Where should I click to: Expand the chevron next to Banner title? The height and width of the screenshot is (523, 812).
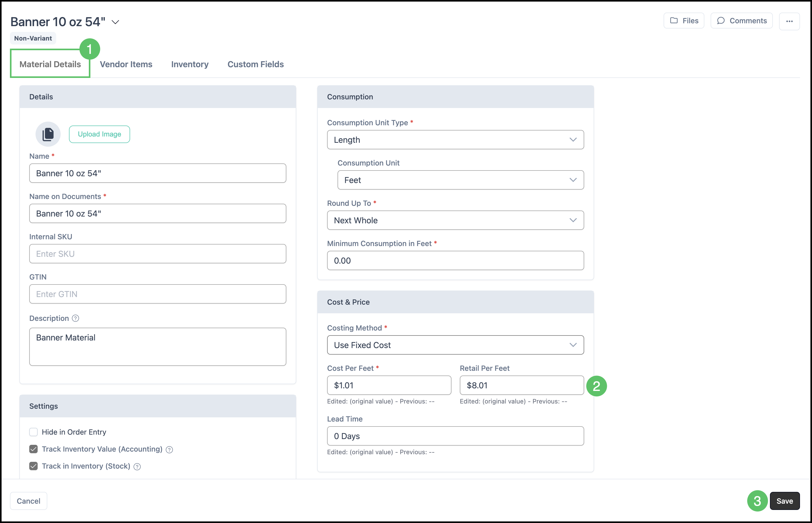coord(115,22)
